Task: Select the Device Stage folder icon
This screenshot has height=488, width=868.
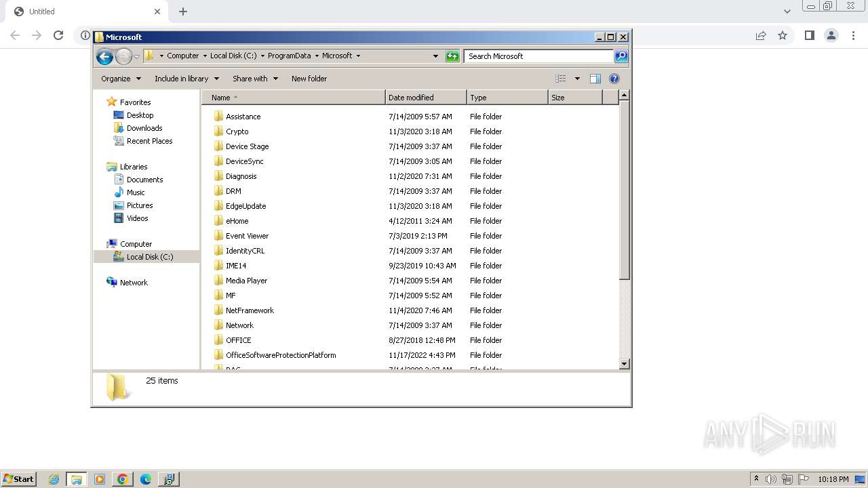Action: tap(218, 146)
